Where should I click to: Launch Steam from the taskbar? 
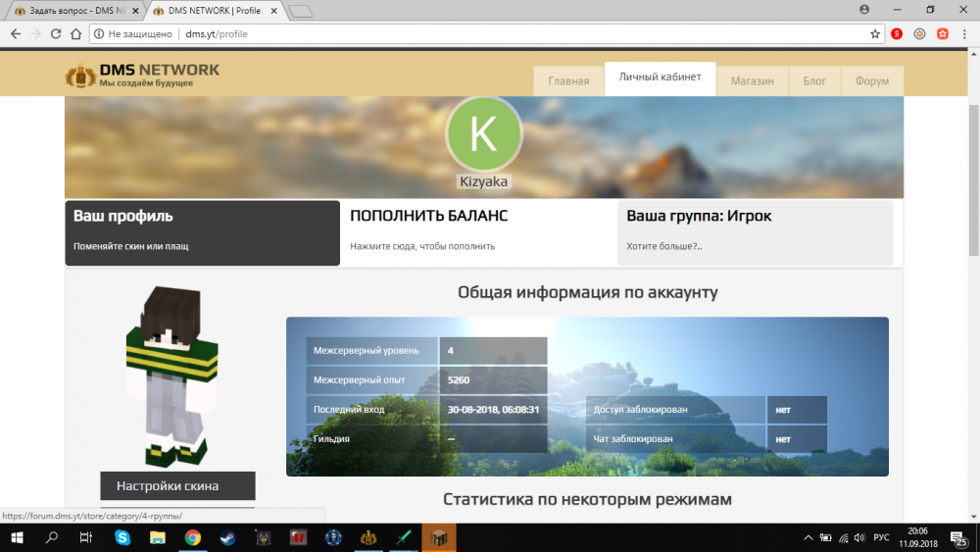click(227, 537)
